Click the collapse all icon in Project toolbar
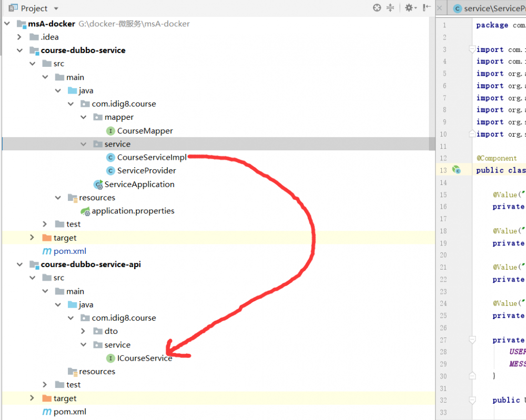Screen dimensions: 526x420 coord(390,8)
